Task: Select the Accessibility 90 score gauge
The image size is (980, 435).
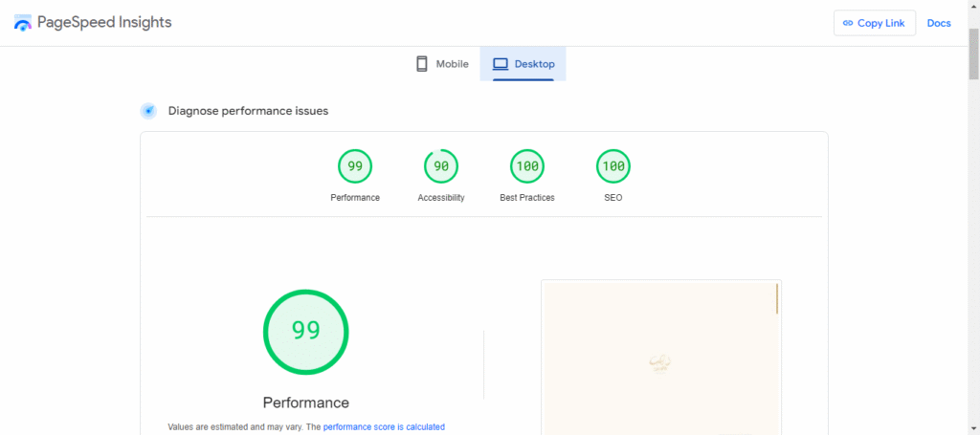Action: tap(441, 166)
